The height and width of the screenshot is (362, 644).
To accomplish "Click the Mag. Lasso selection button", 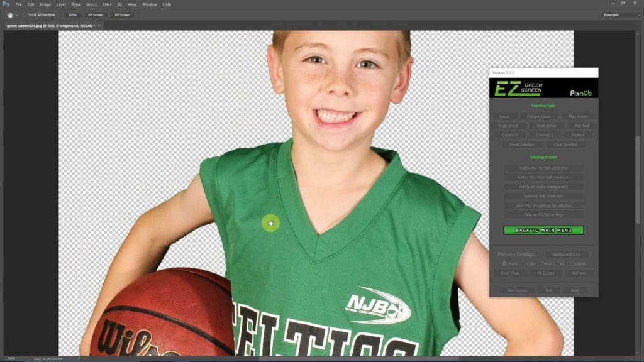I will pyautogui.click(x=578, y=116).
